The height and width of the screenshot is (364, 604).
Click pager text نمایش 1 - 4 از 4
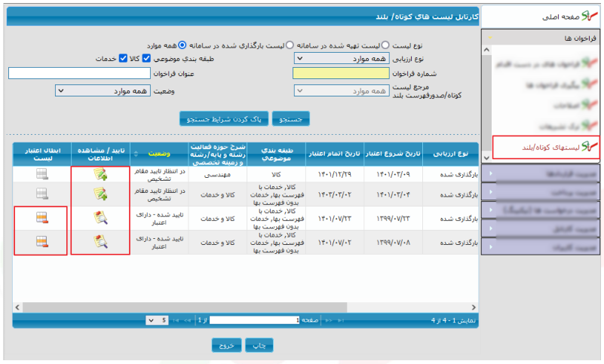tap(454, 320)
